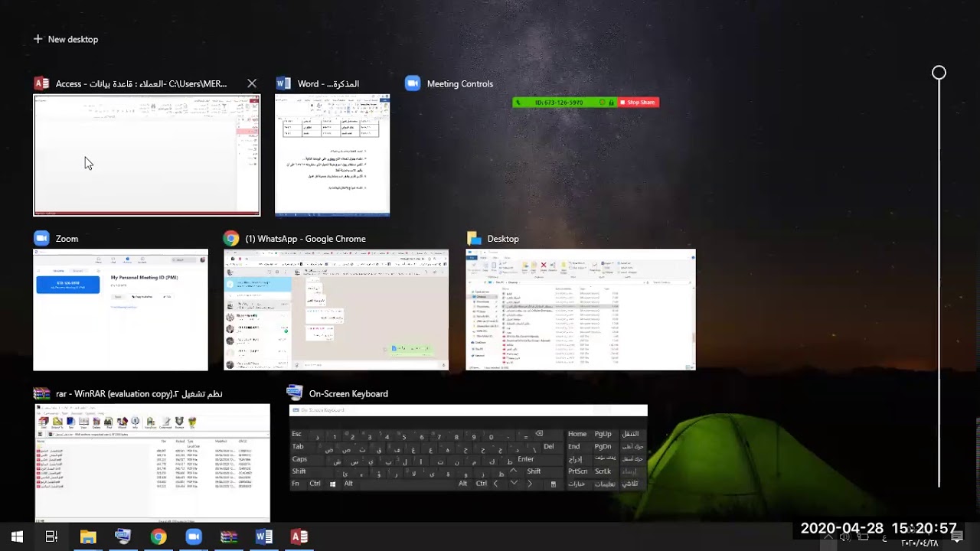Click the timeline scrollbar circle handle

pyautogui.click(x=939, y=73)
